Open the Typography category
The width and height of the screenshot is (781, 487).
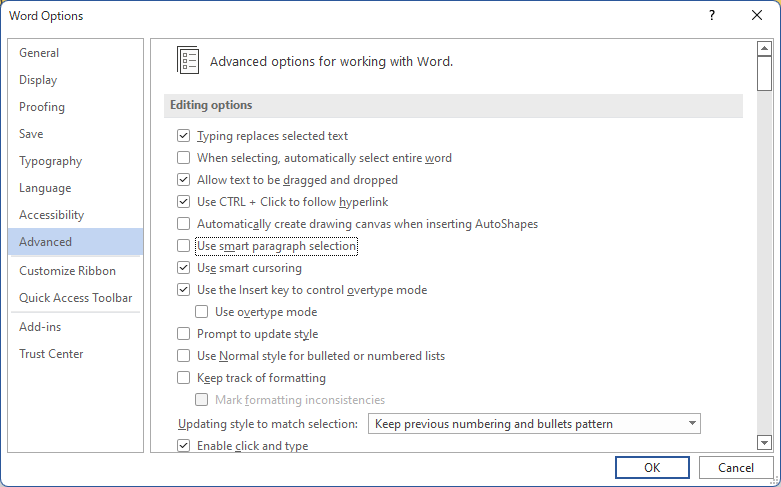(x=75, y=161)
